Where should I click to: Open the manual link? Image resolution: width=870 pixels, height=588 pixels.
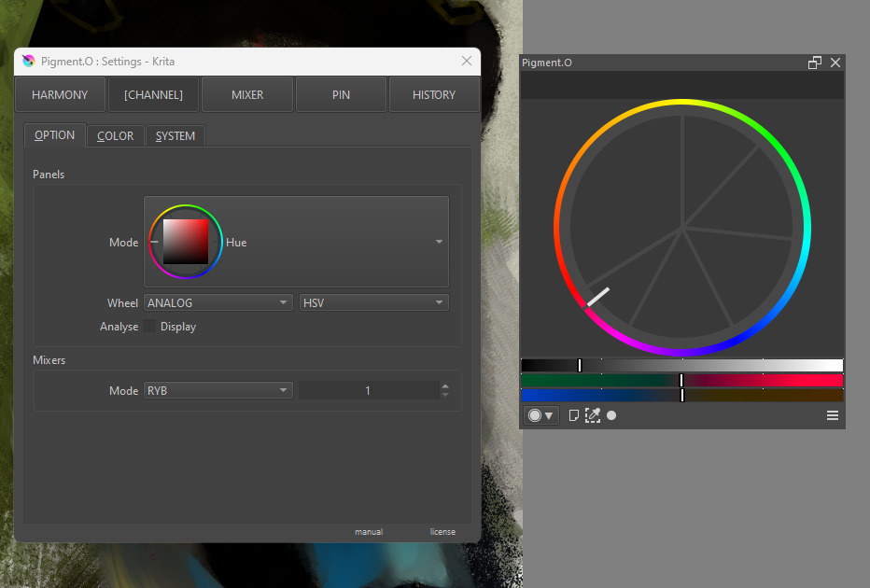coord(369,532)
